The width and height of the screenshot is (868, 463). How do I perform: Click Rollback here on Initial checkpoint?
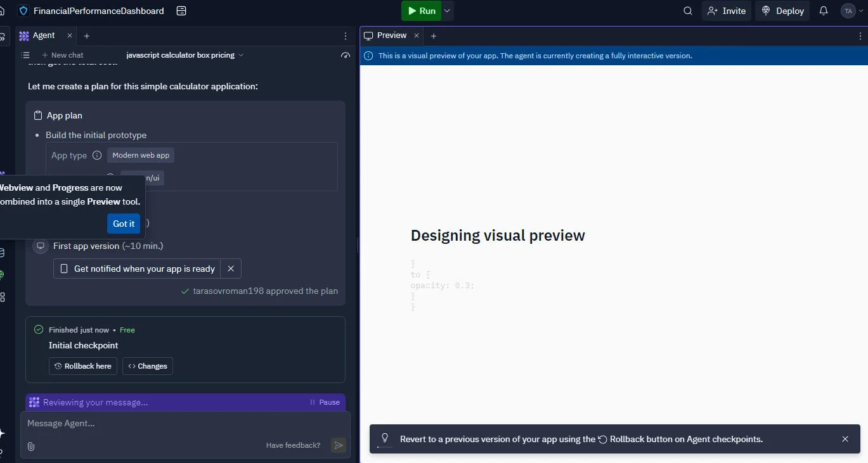(83, 366)
